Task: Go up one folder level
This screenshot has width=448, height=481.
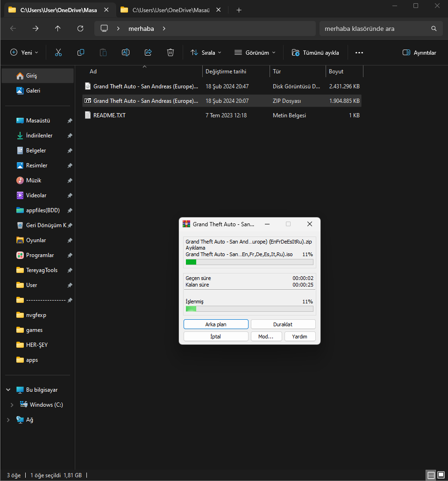Action: click(x=58, y=29)
